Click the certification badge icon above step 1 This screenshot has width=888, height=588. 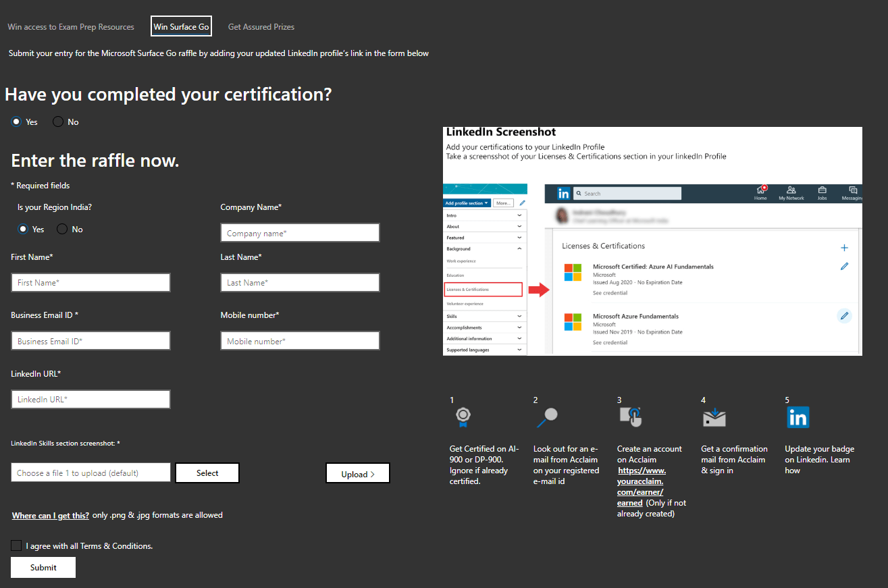[x=463, y=417]
